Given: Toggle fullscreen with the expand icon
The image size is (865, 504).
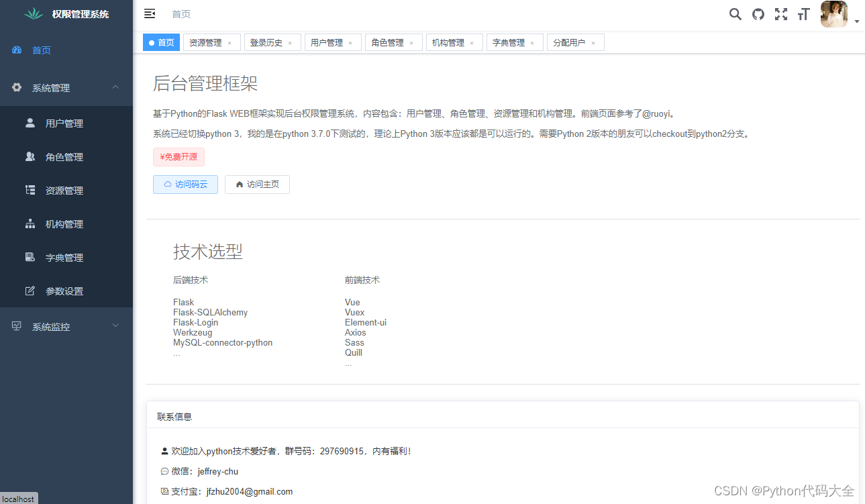Looking at the screenshot, I should [x=781, y=14].
